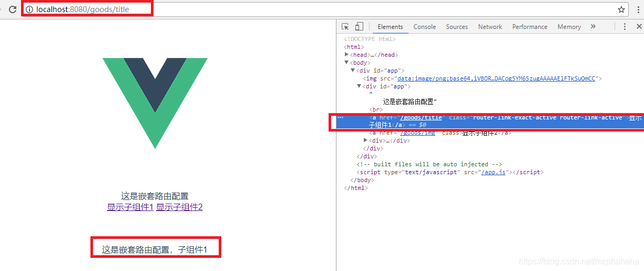
Task: Open the Performance tab
Action: [530, 27]
